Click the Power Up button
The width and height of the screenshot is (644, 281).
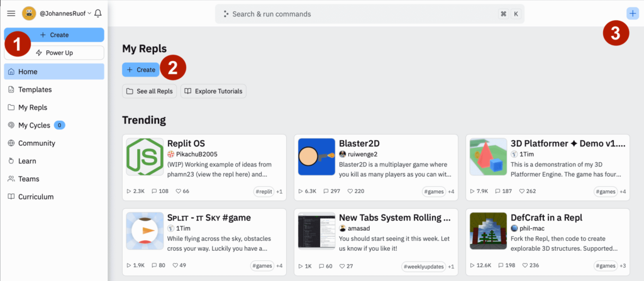click(x=54, y=53)
